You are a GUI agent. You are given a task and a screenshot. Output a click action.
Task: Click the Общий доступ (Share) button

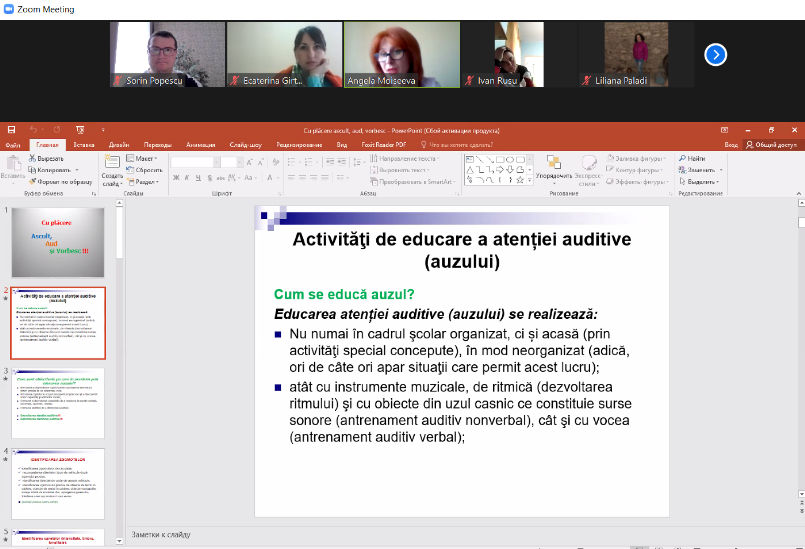pos(773,145)
